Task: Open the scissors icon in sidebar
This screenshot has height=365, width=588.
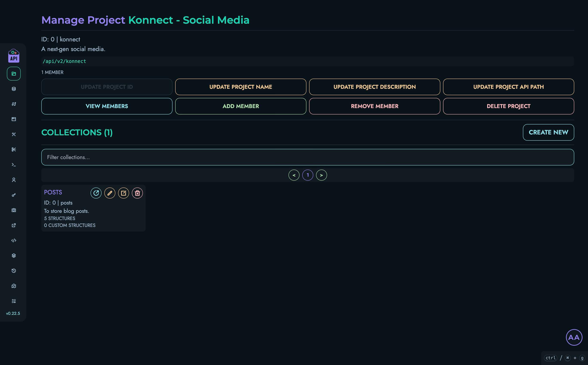Action: click(14, 149)
